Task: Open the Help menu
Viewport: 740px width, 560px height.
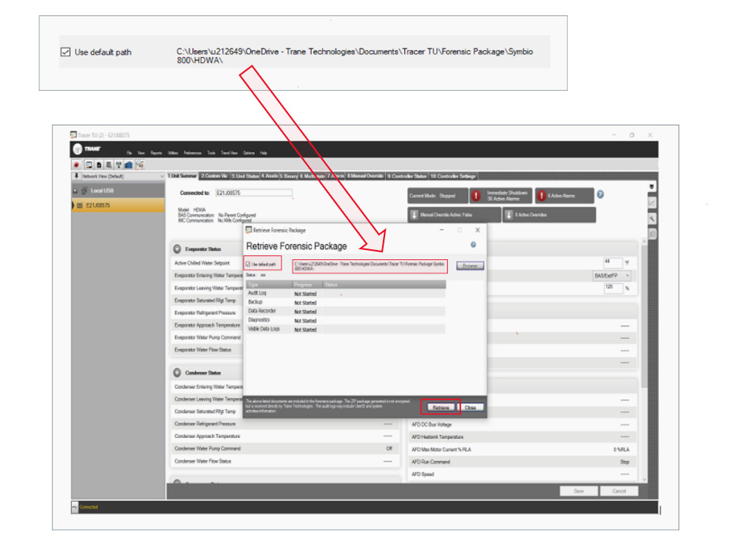Action: tap(263, 153)
